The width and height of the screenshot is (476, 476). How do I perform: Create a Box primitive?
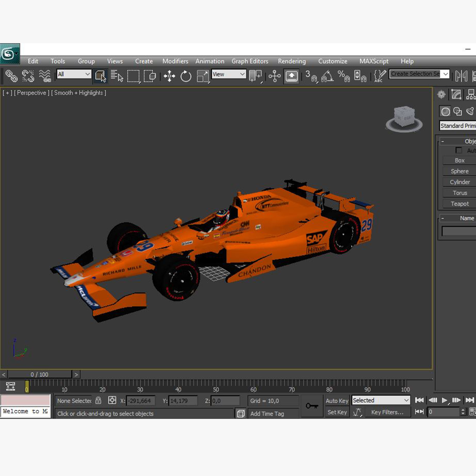tap(459, 160)
